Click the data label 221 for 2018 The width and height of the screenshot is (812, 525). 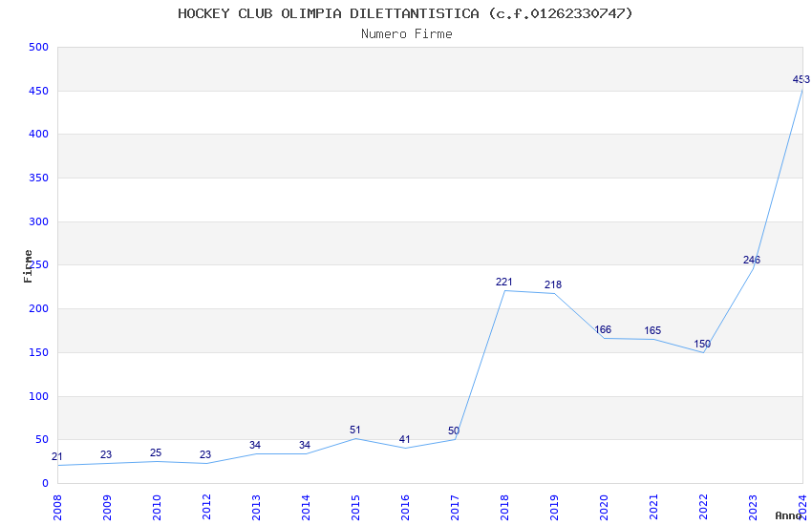pyautogui.click(x=503, y=282)
